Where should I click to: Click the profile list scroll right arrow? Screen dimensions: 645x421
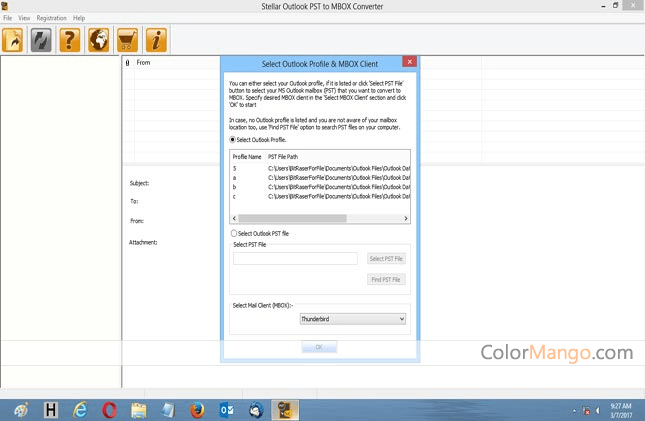tap(406, 218)
